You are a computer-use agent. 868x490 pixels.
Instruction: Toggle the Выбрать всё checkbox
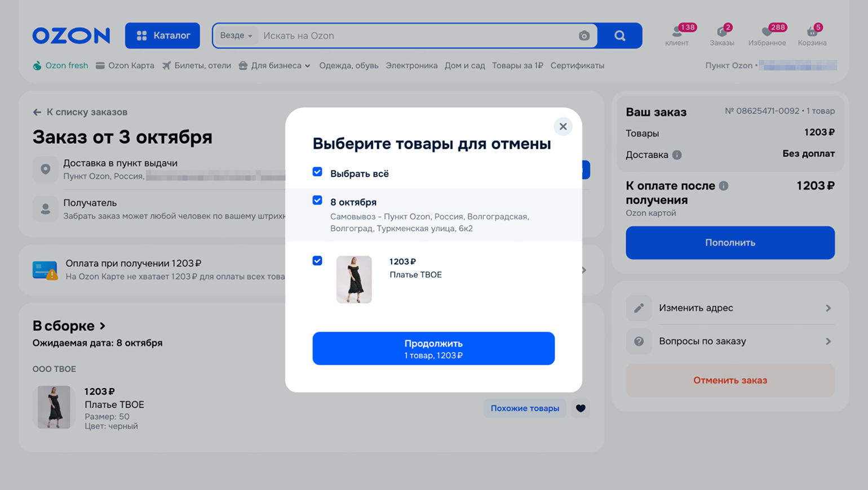317,172
